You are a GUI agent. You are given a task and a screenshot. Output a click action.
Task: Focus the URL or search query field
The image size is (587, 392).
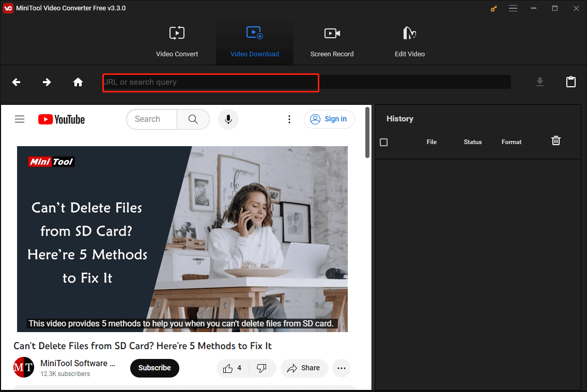click(306, 82)
